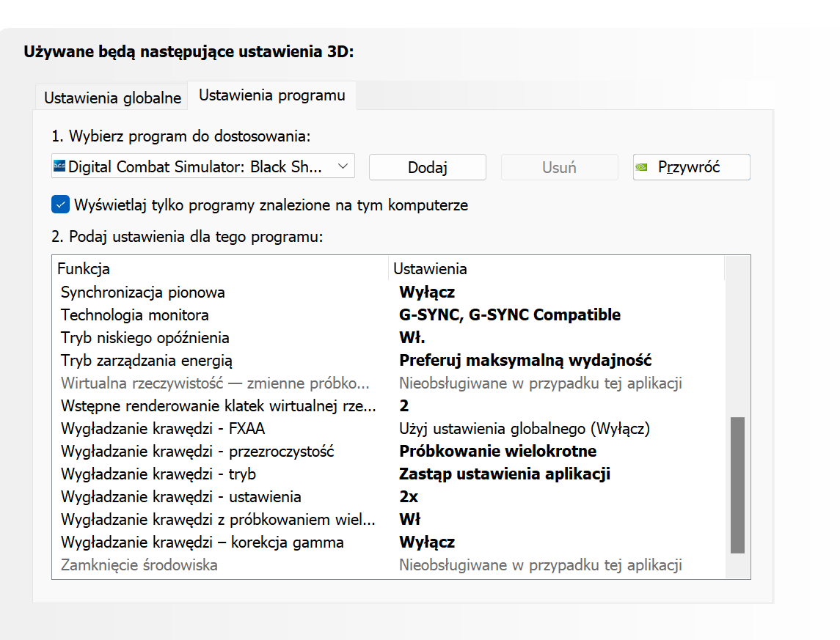The image size is (840, 640).
Task: Select Wirtualna rzeczywistość zmienne próbko... row
Action: [389, 383]
